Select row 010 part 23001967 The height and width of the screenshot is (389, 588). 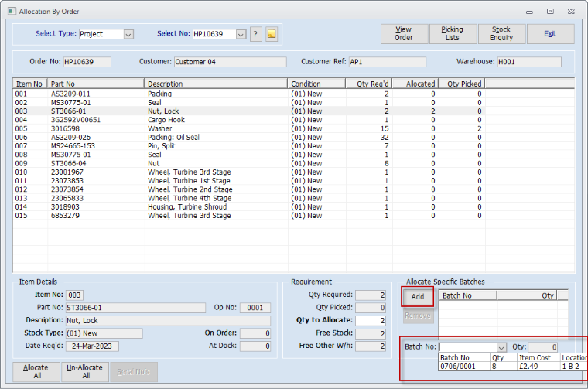248,172
